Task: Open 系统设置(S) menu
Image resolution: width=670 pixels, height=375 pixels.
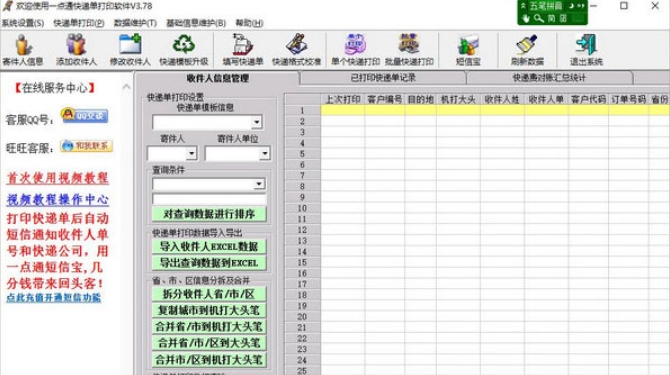Action: point(23,23)
